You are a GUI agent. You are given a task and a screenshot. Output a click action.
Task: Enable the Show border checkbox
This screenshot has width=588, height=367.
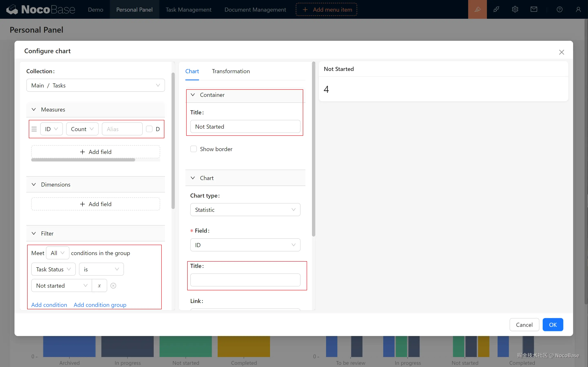pos(193,149)
